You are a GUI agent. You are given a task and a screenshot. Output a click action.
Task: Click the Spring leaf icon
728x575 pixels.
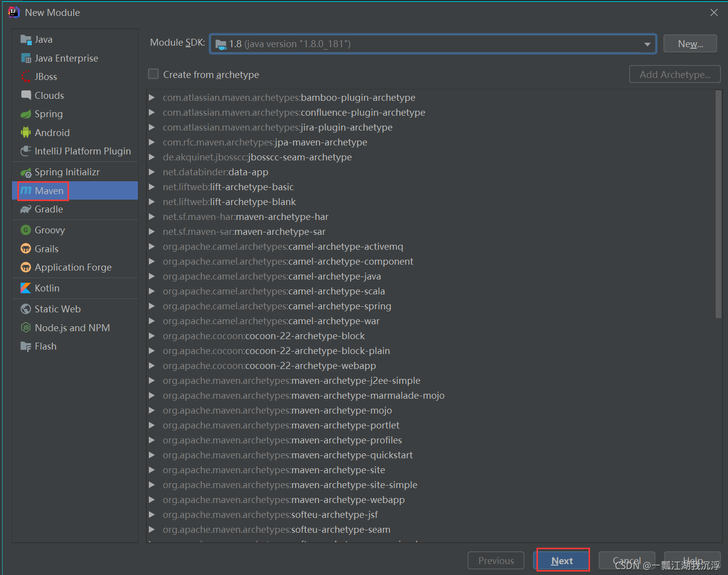coord(26,114)
